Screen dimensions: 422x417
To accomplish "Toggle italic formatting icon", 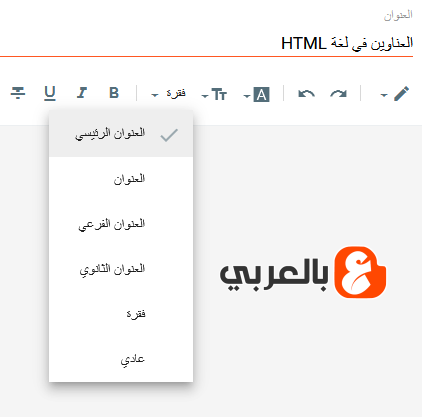I will 82,93.
